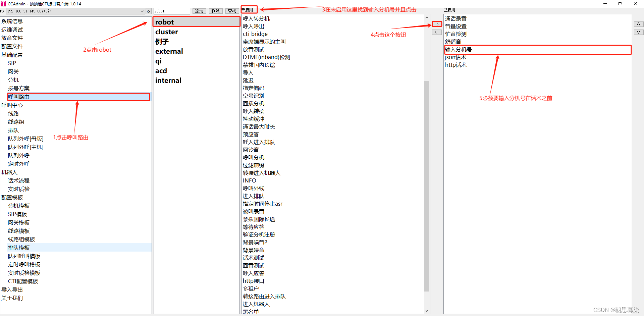644x316 pixels.
Task: Click the 呼叫中心 tree node
Action: 12,105
